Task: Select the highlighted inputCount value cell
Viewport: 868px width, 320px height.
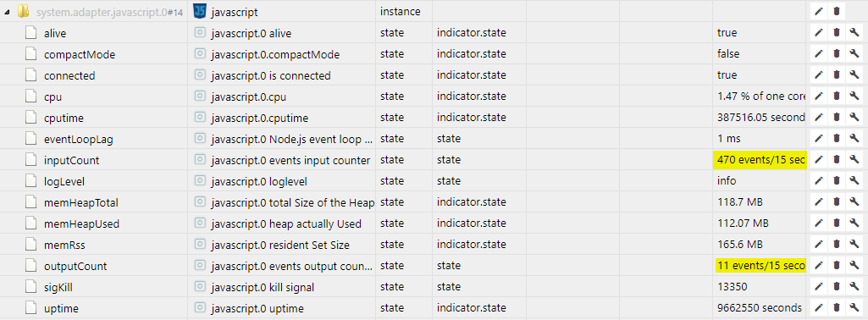Action: point(759,160)
